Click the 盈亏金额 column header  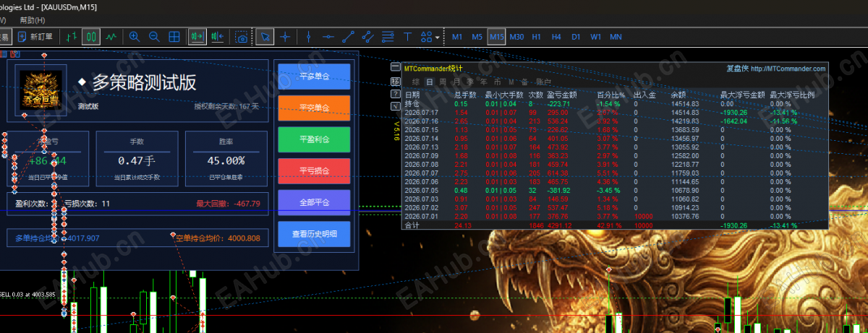pyautogui.click(x=562, y=95)
